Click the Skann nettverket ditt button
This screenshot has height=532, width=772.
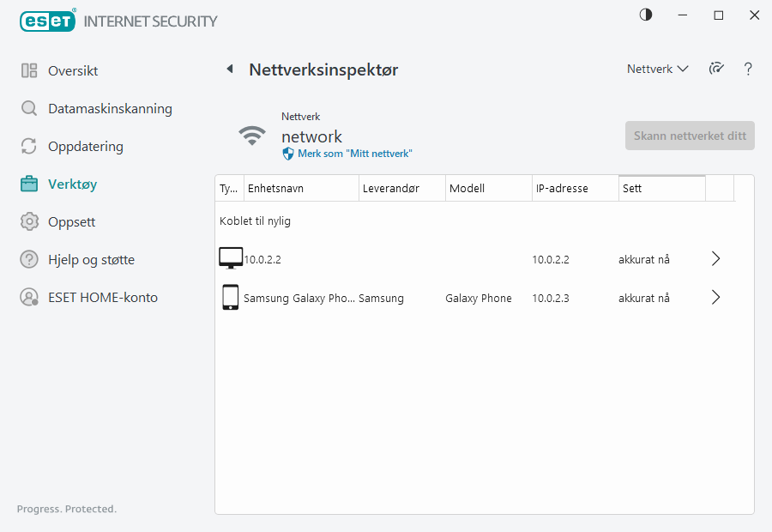(690, 136)
